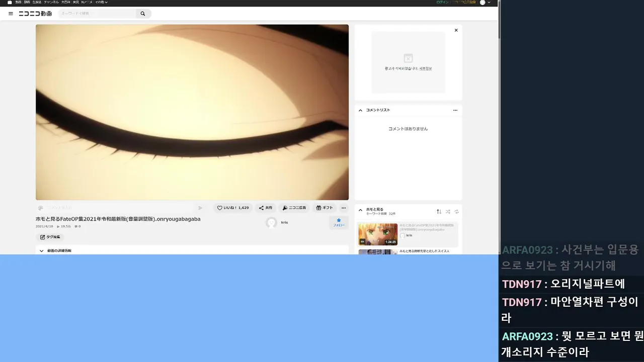Open the hamburger menu beside Niconico logo

[11, 14]
